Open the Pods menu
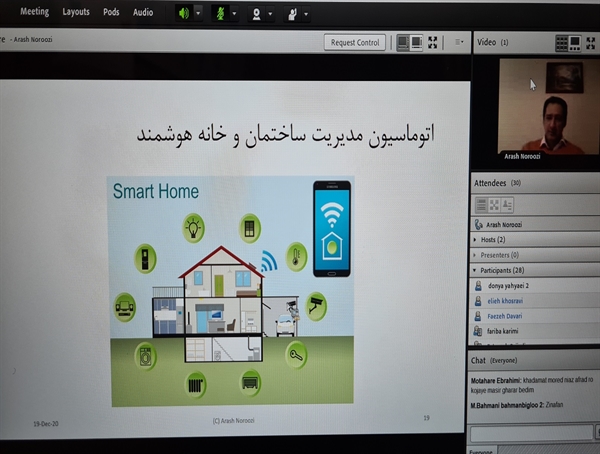The width and height of the screenshot is (600, 454). point(111,12)
